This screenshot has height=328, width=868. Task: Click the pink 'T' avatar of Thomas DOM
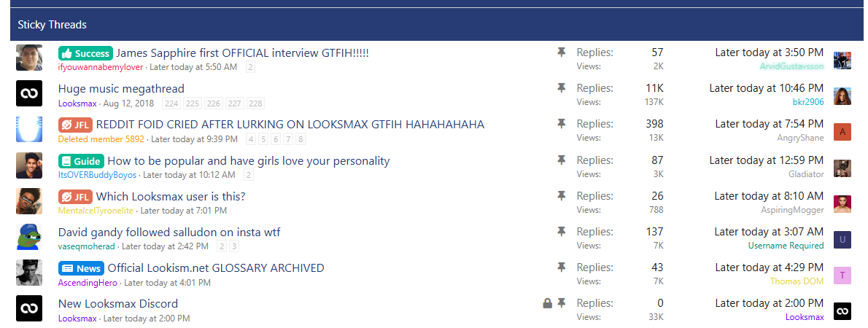click(x=842, y=275)
